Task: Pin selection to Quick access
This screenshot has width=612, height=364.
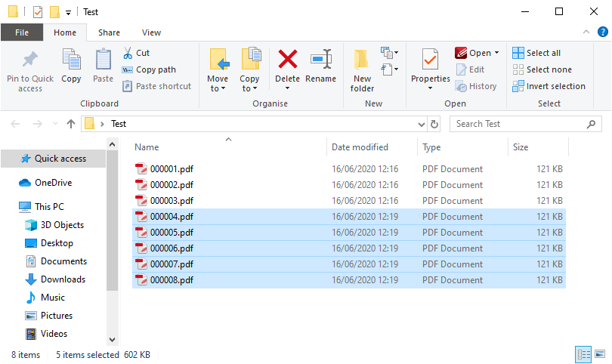Action: [30, 72]
